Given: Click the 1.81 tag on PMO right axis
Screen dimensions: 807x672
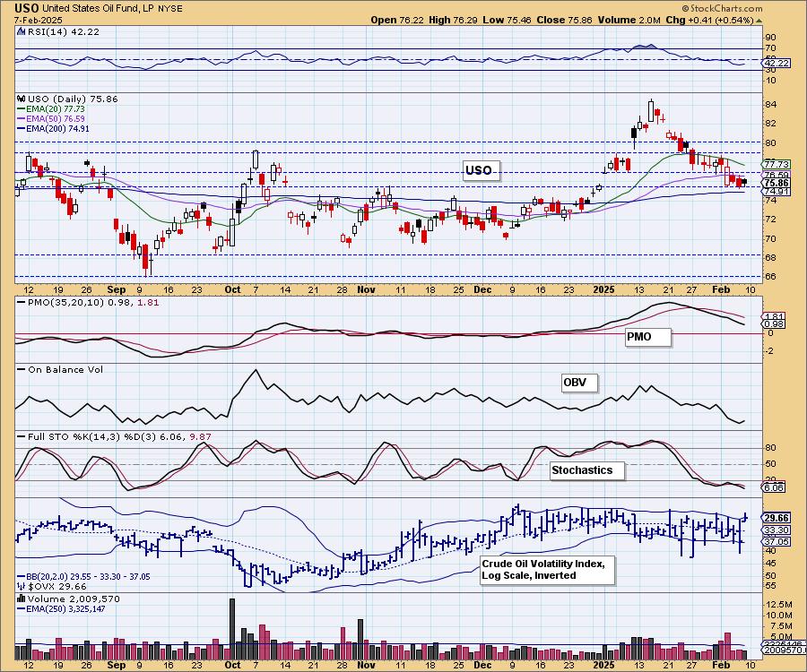Looking at the screenshot, I should [x=774, y=316].
